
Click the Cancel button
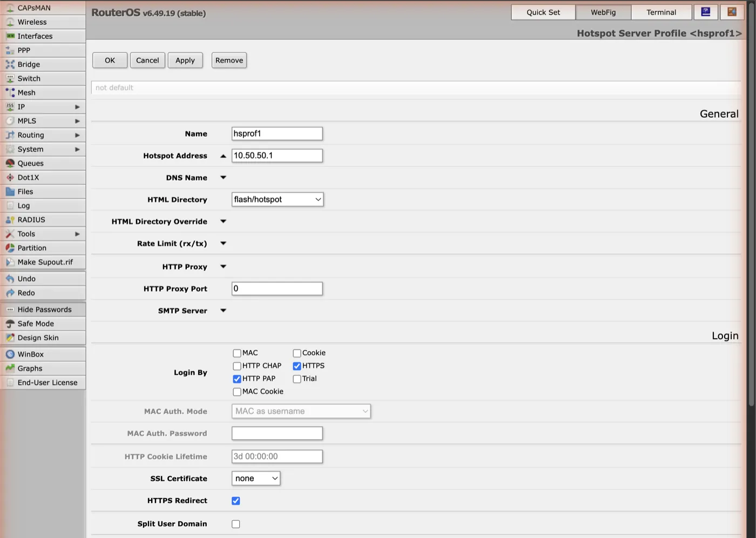pyautogui.click(x=147, y=60)
